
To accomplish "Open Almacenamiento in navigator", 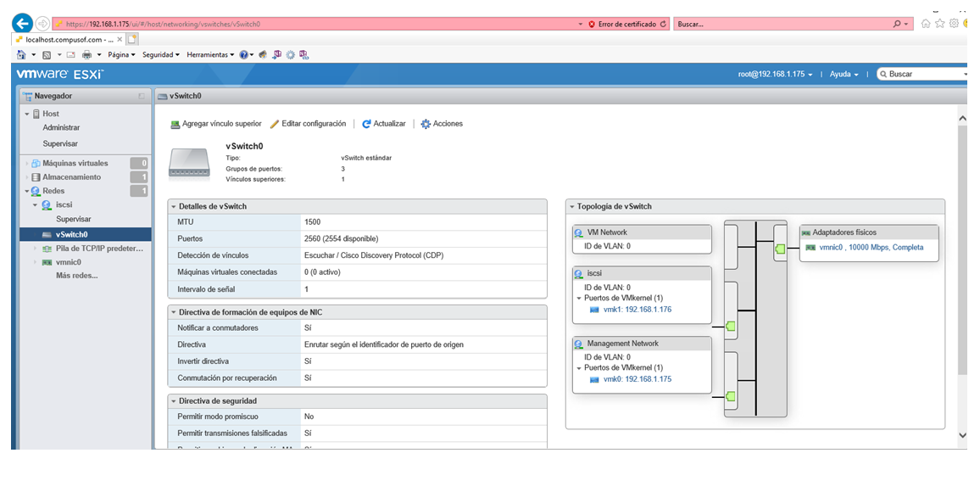I will point(71,177).
